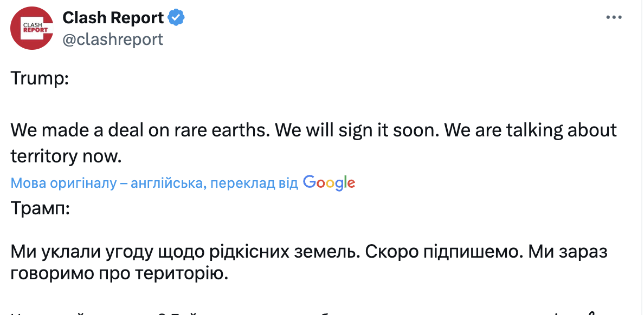Click the "Trump:" line of the tweet

point(40,78)
